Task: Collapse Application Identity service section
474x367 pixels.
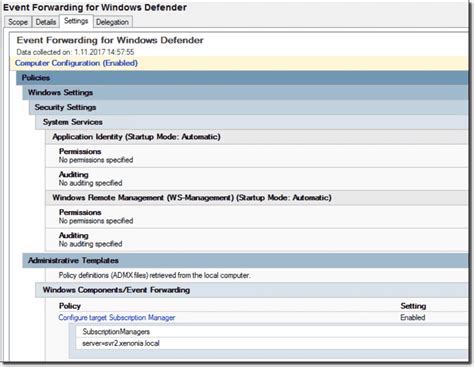Action: pos(257,137)
